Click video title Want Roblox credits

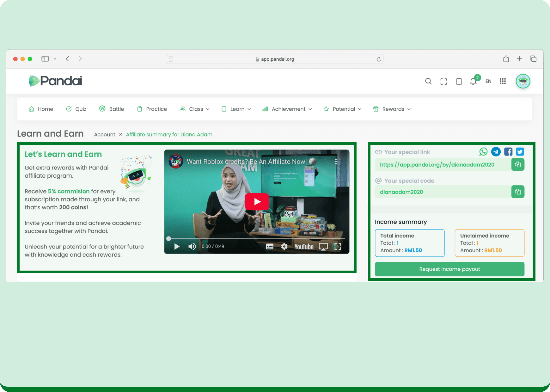[247, 162]
